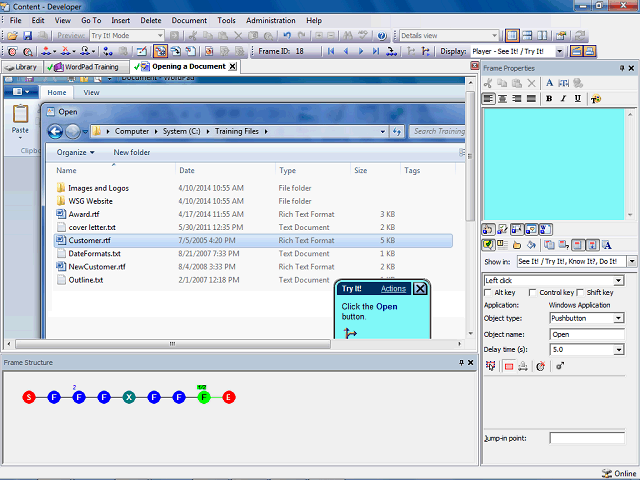The image size is (640, 480).
Task: Center-align the bubble text
Action: click(x=503, y=99)
